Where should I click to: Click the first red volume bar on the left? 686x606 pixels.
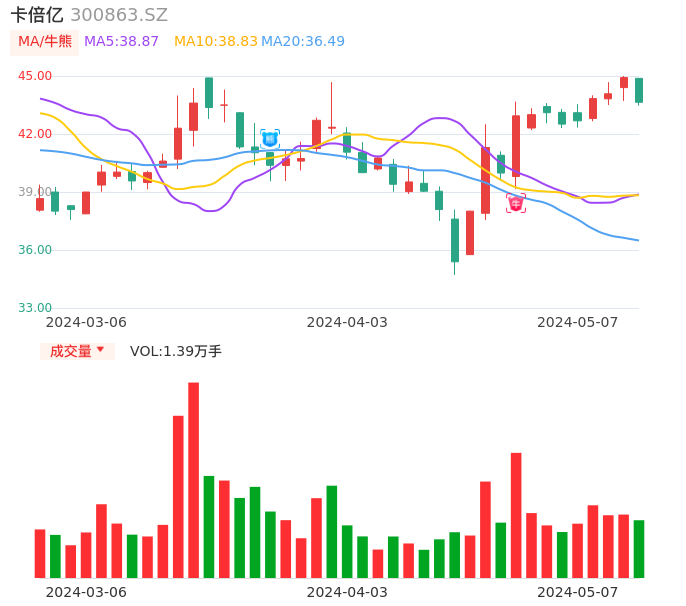click(40, 553)
